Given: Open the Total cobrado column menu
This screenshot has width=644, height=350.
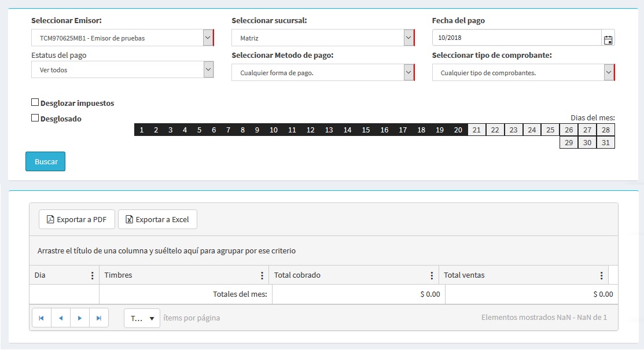Looking at the screenshot, I should 432,275.
